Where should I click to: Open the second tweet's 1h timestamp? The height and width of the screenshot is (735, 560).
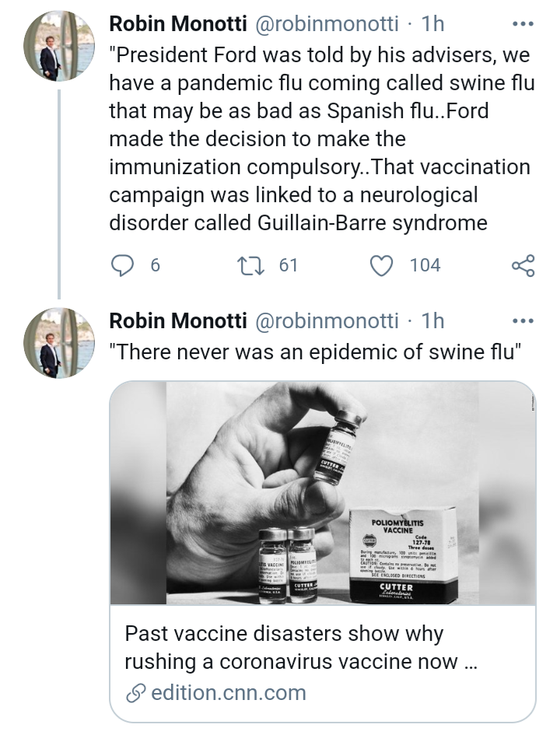point(432,320)
